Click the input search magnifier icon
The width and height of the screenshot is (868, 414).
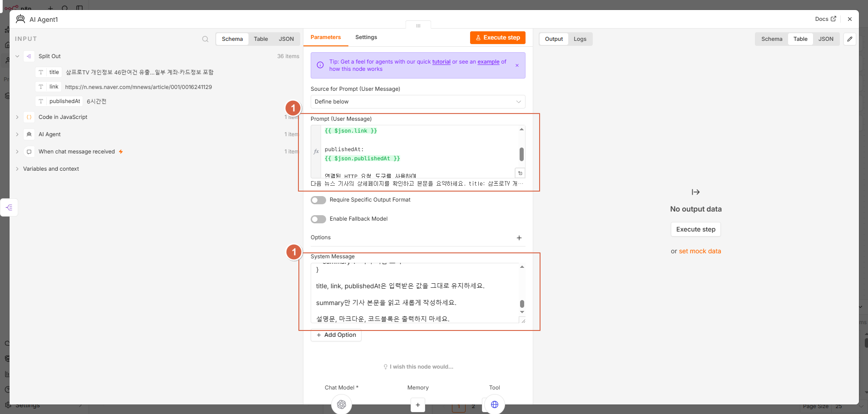(205, 39)
